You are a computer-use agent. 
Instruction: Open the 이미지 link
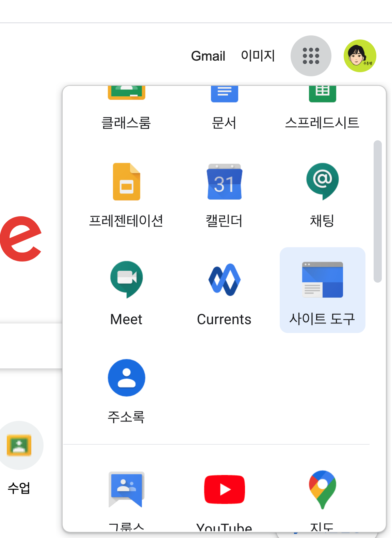[258, 56]
